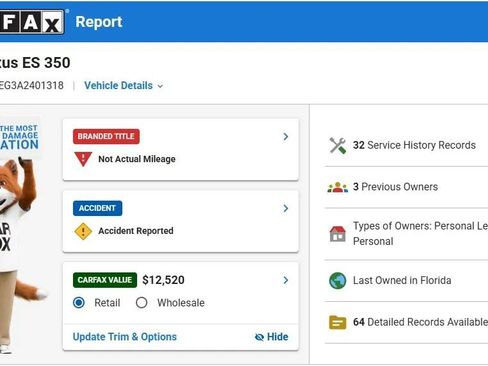Click the Update Trim & Options link
The width and height of the screenshot is (488, 366).
[x=125, y=337]
